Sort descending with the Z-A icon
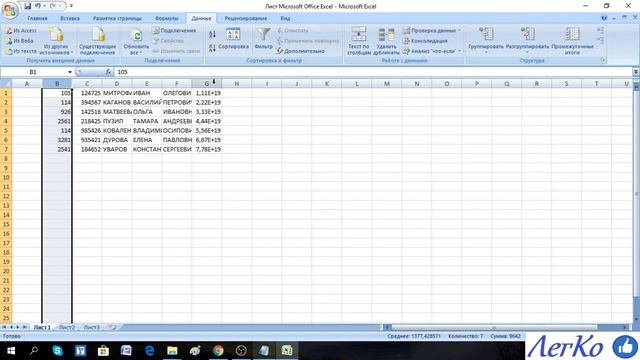The width and height of the screenshot is (640, 360). pos(212,48)
